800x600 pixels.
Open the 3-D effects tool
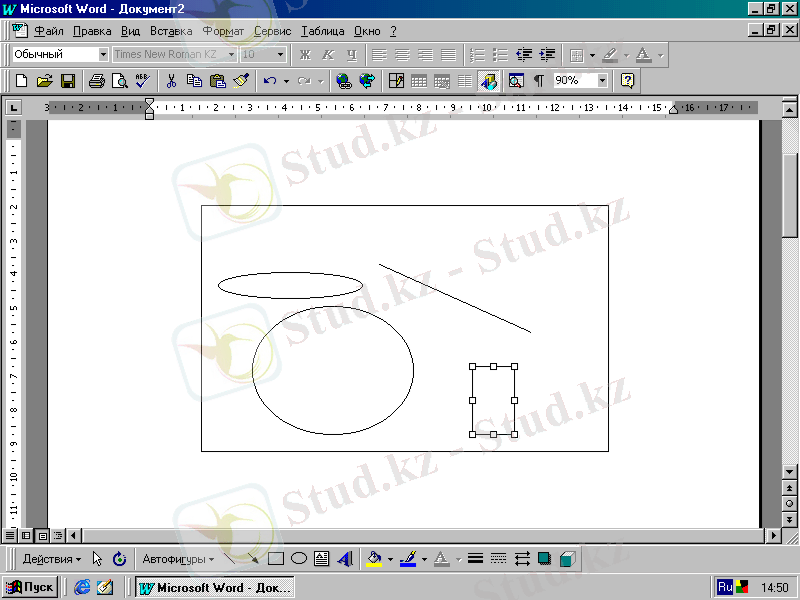click(x=567, y=559)
